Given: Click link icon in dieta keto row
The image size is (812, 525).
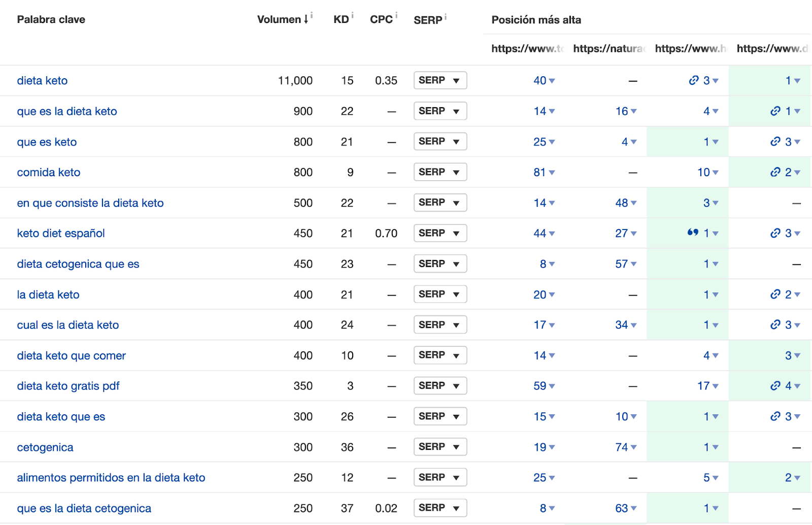Looking at the screenshot, I should coord(694,80).
